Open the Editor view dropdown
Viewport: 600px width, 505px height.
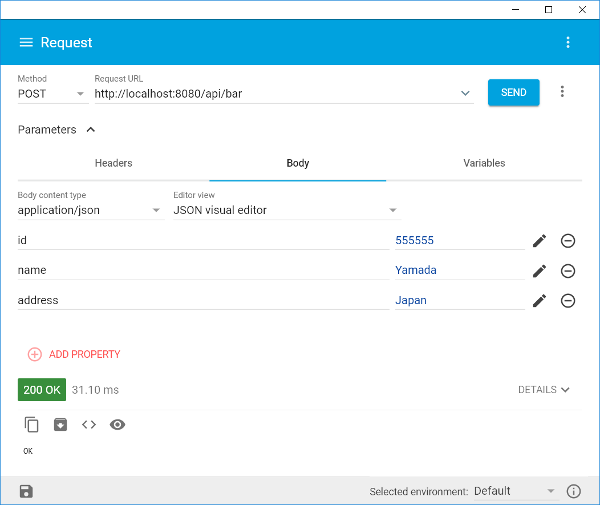[285, 210]
